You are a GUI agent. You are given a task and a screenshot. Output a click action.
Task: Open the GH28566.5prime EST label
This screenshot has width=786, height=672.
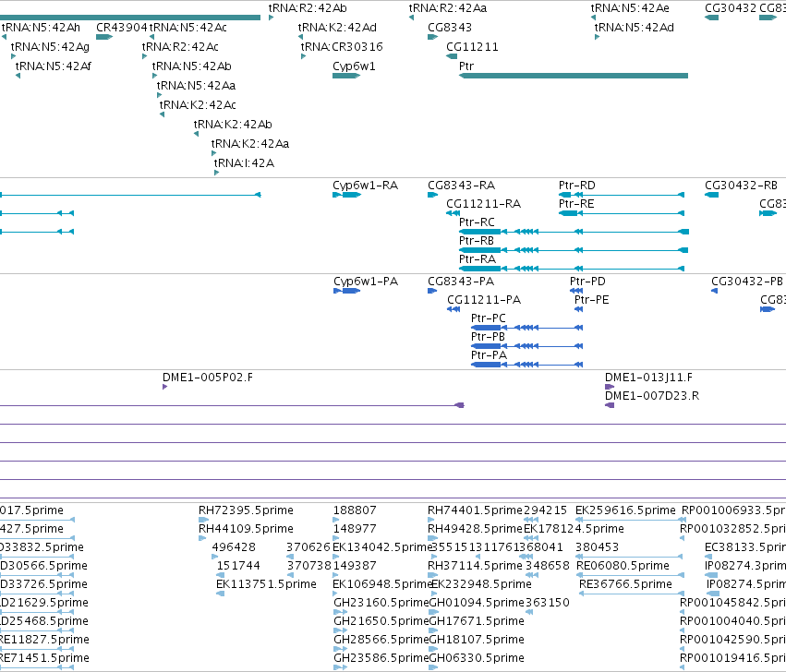click(x=381, y=640)
